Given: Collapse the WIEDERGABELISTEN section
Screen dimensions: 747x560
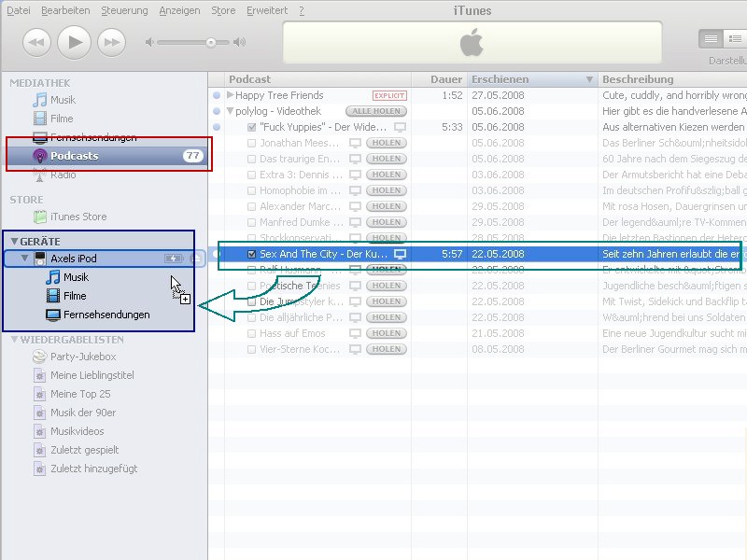Looking at the screenshot, I should pos(14,340).
